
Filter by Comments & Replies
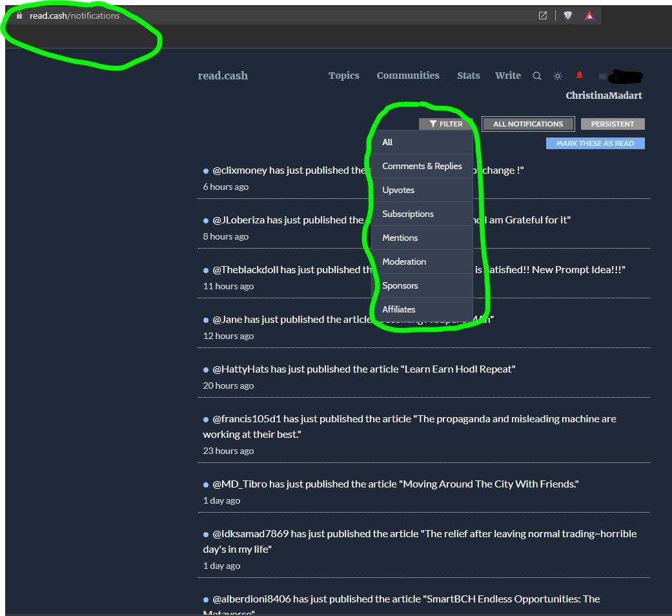pos(422,166)
